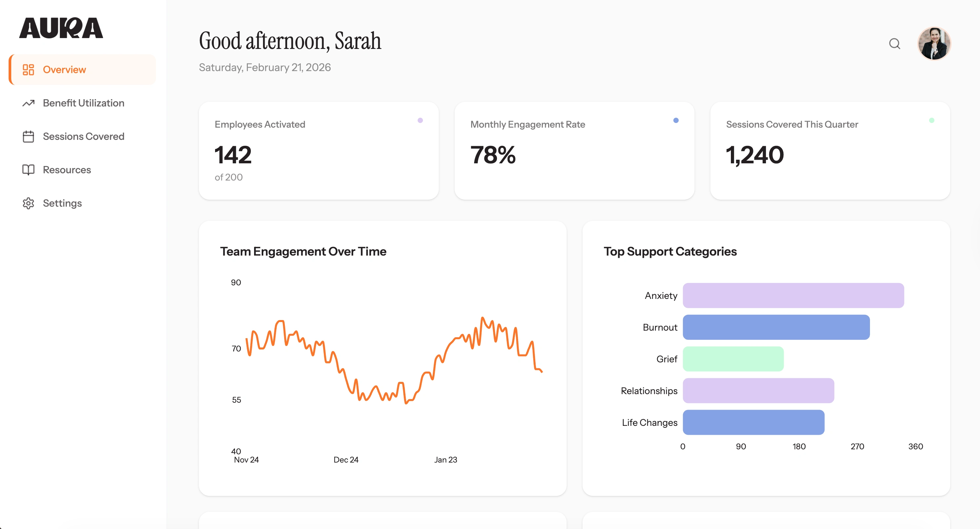Viewport: 980px width, 529px height.
Task: Click the Life Changes bar
Action: (x=753, y=423)
